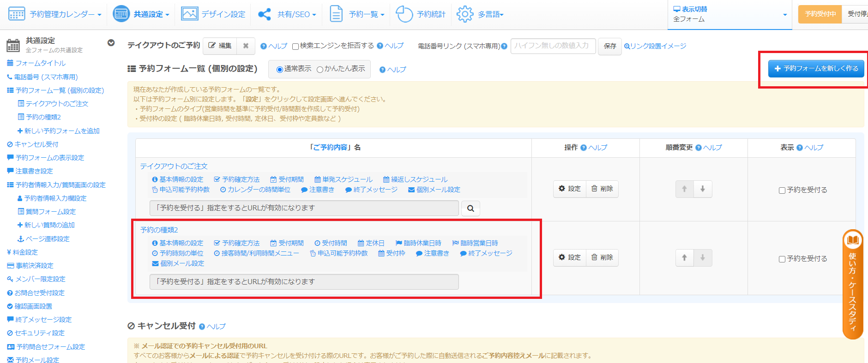Open 予約管理カレンダー dropdown menu

click(55, 14)
